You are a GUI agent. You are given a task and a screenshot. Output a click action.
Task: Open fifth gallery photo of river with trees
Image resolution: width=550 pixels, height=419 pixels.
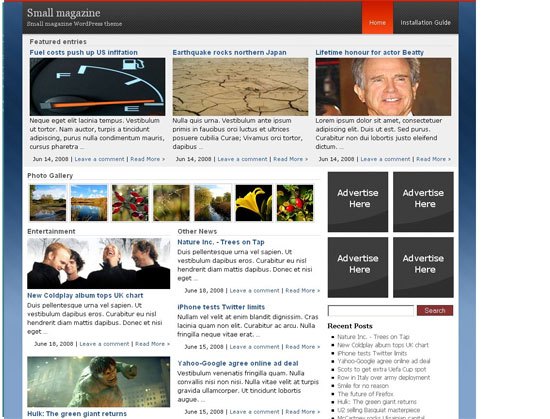(x=213, y=203)
